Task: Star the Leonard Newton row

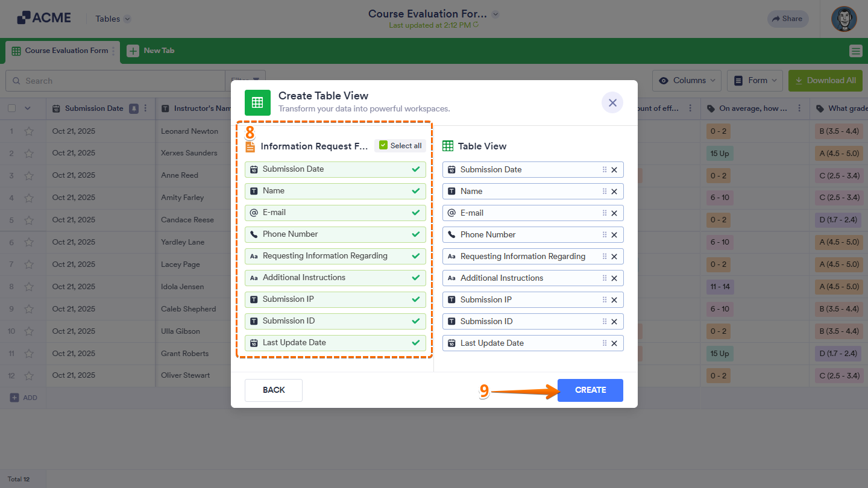Action: click(x=29, y=131)
